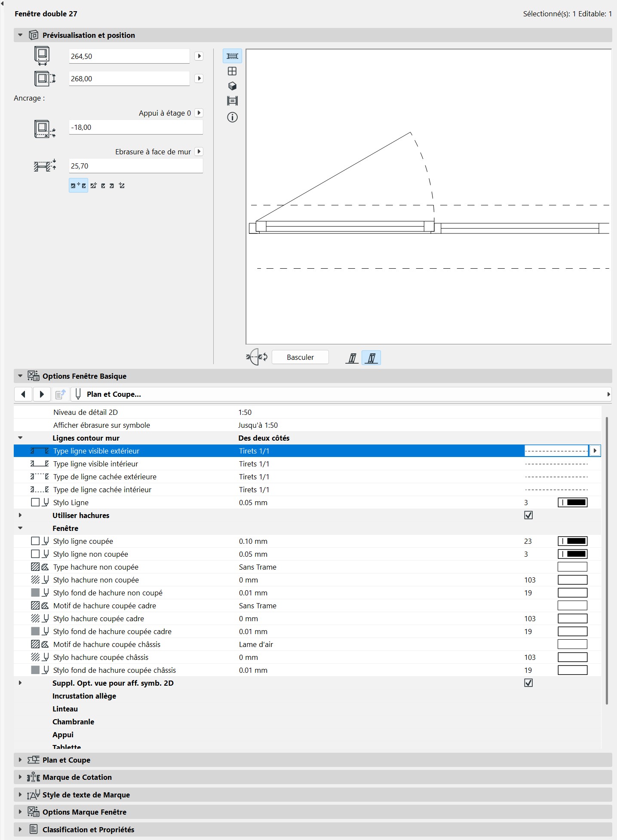Switch preview to front elevation view
The height and width of the screenshot is (840, 617).
click(232, 71)
